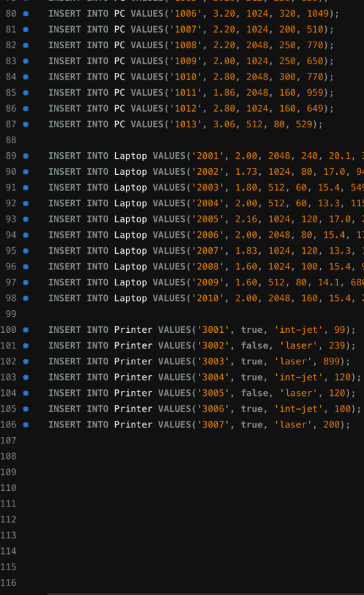364x595 pixels.
Task: Click the price 239 in Printer row
Action: point(337,346)
